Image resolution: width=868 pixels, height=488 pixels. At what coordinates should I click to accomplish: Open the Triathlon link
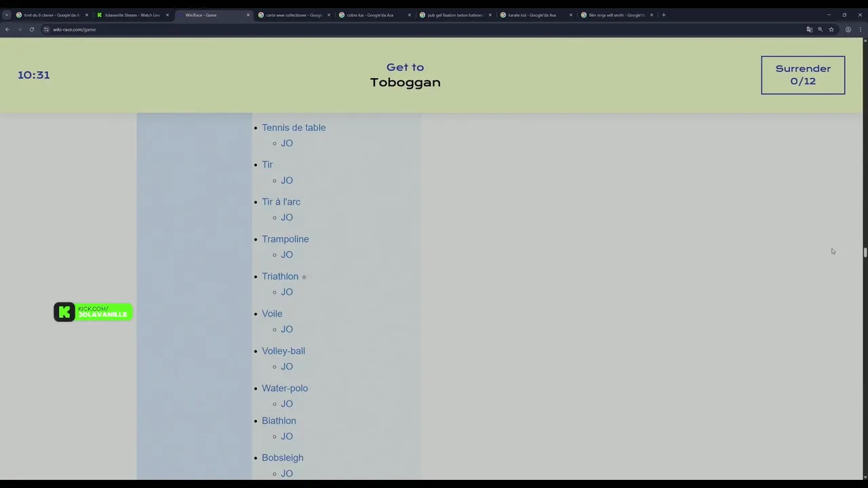pos(280,277)
